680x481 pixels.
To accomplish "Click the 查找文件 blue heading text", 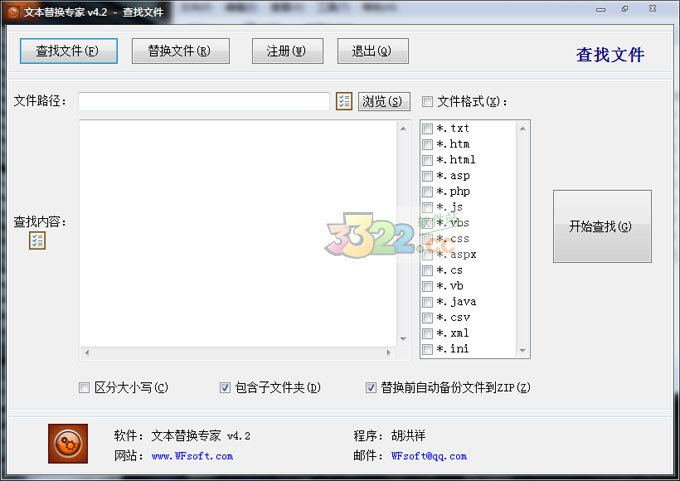I will [610, 55].
